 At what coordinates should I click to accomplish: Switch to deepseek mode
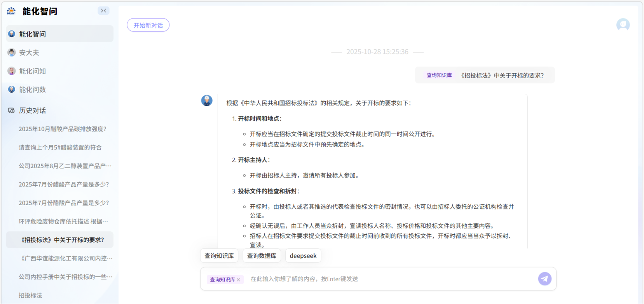click(303, 256)
